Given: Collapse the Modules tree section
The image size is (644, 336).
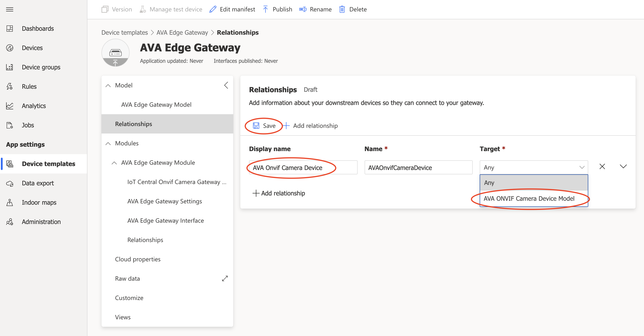Looking at the screenshot, I should [x=108, y=143].
